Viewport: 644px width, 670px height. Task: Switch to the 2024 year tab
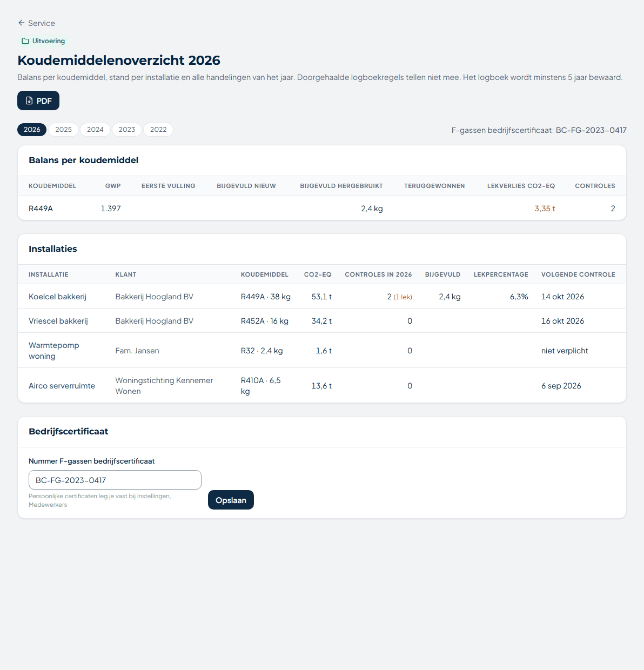click(95, 130)
